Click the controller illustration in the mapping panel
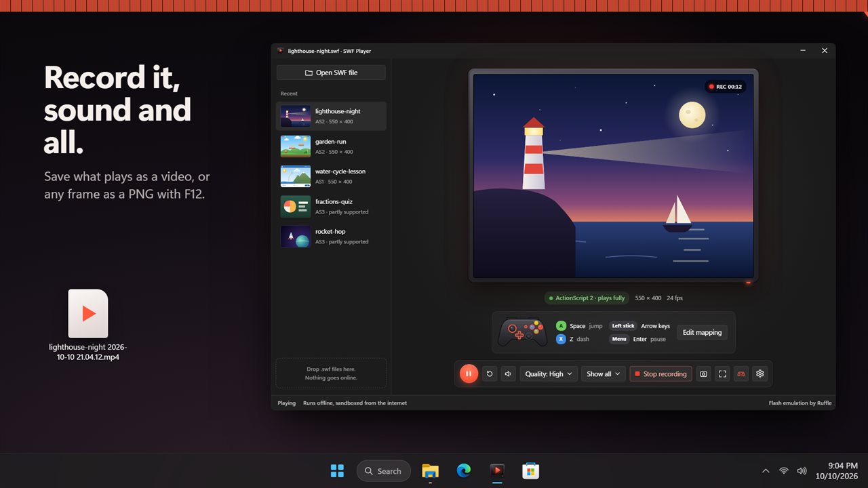This screenshot has width=868, height=488. click(x=523, y=332)
